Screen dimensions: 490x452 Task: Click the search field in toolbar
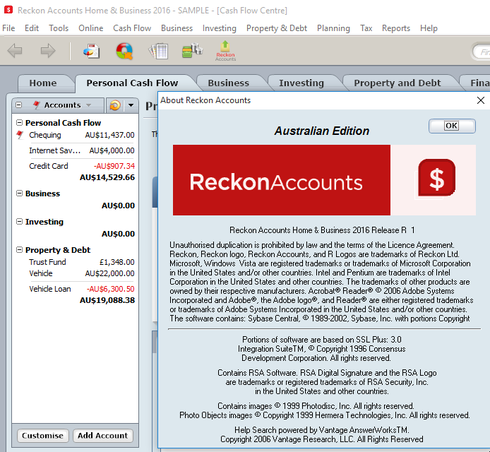[481, 52]
